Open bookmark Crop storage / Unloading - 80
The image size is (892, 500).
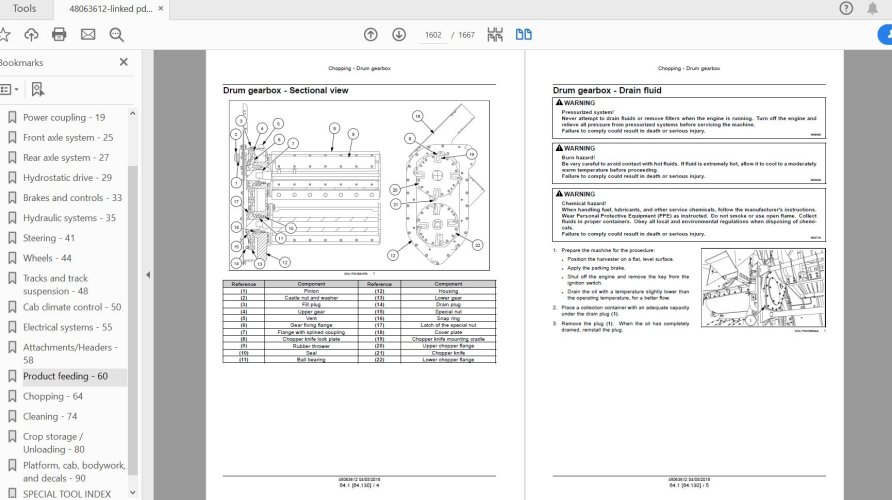coord(53,443)
